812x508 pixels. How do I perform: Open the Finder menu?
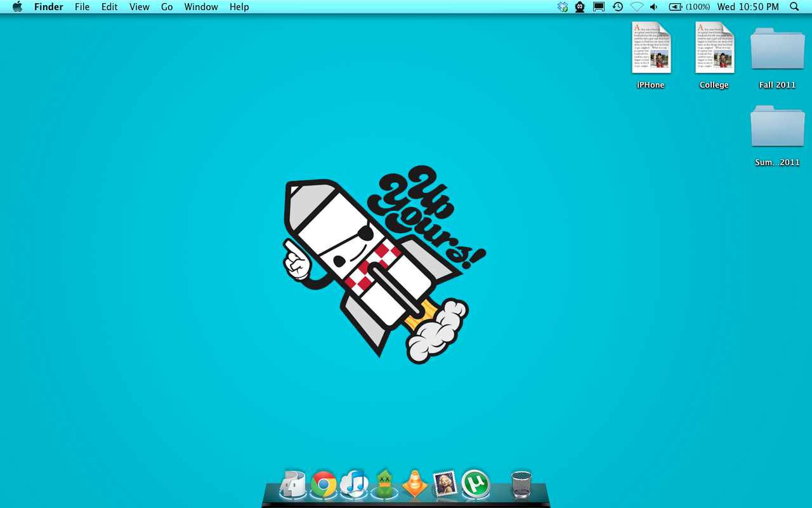(49, 7)
